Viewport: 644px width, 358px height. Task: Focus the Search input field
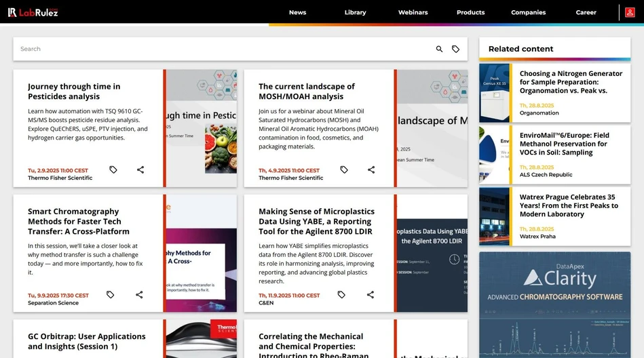point(224,49)
